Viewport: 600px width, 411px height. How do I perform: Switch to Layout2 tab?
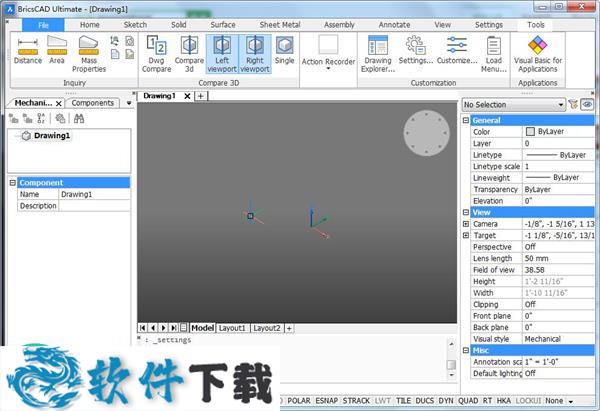pyautogui.click(x=267, y=328)
